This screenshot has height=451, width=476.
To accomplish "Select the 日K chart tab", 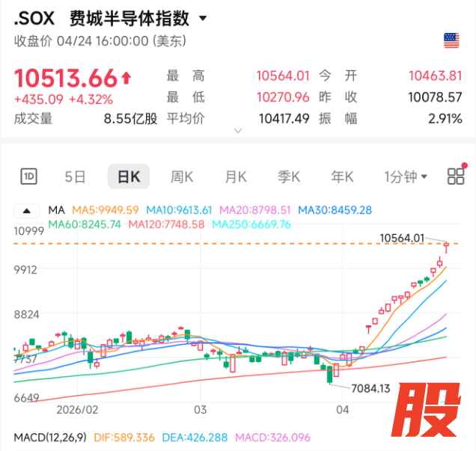I will click(x=129, y=177).
